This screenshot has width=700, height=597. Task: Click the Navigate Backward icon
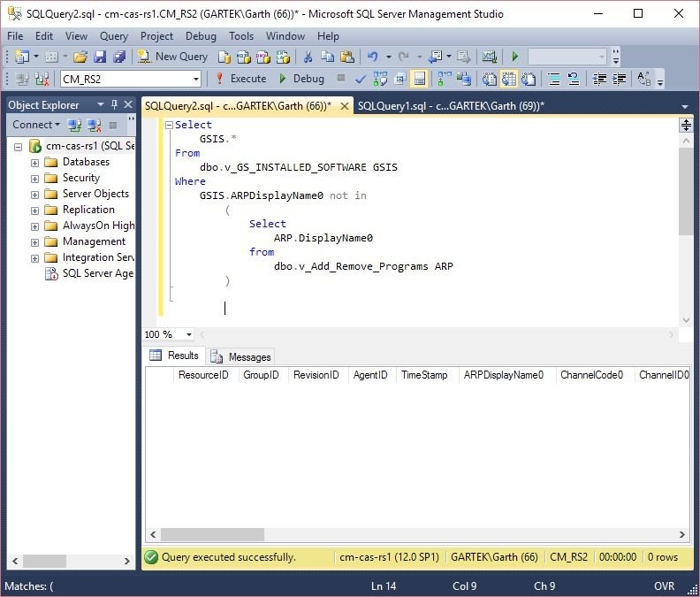pos(435,57)
